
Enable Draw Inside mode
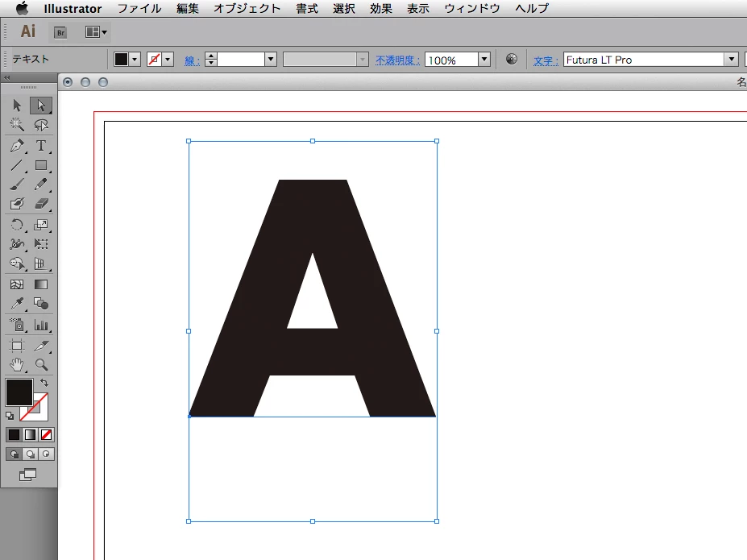pos(46,454)
